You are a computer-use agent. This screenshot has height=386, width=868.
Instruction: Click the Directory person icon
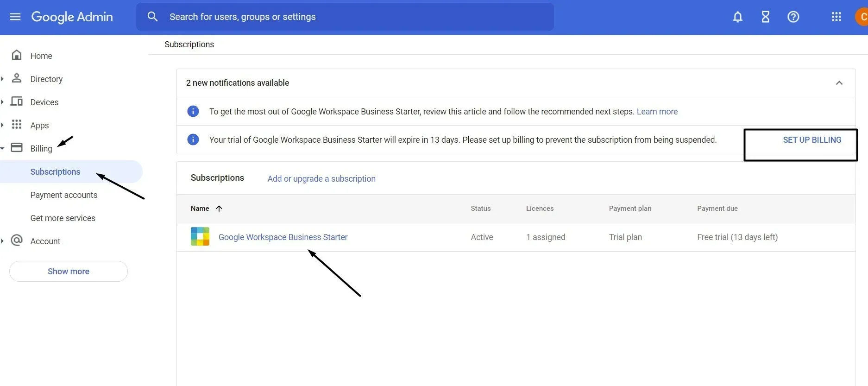pyautogui.click(x=17, y=78)
